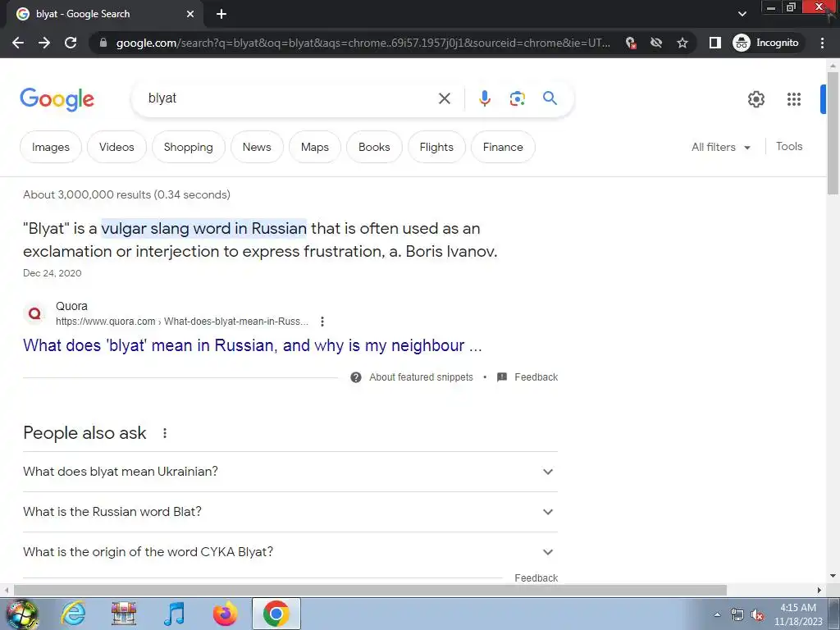Open the Chrome three-dot menu

[x=822, y=43]
